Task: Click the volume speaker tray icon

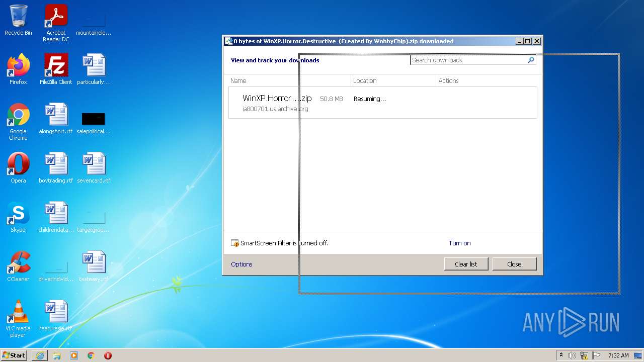Action: pyautogui.click(x=572, y=355)
